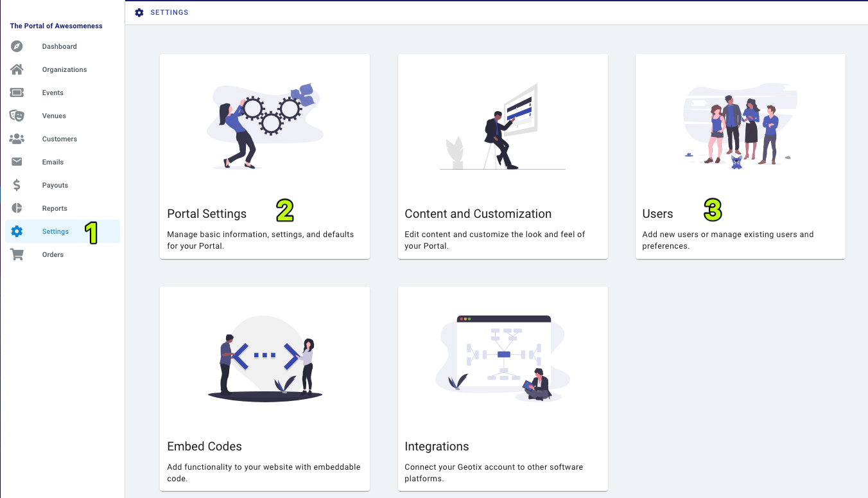
Task: Open Payouts from the sidebar
Action: pos(62,185)
